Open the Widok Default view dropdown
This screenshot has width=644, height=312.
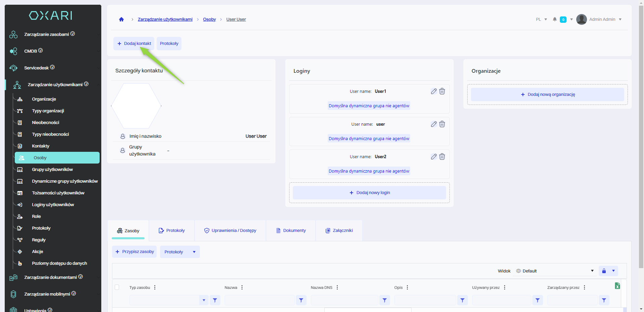(x=555, y=271)
